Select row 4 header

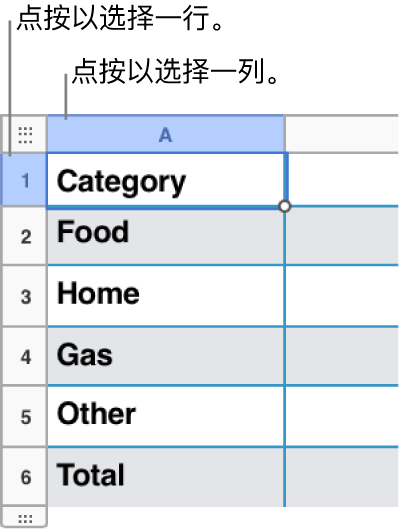[25, 357]
